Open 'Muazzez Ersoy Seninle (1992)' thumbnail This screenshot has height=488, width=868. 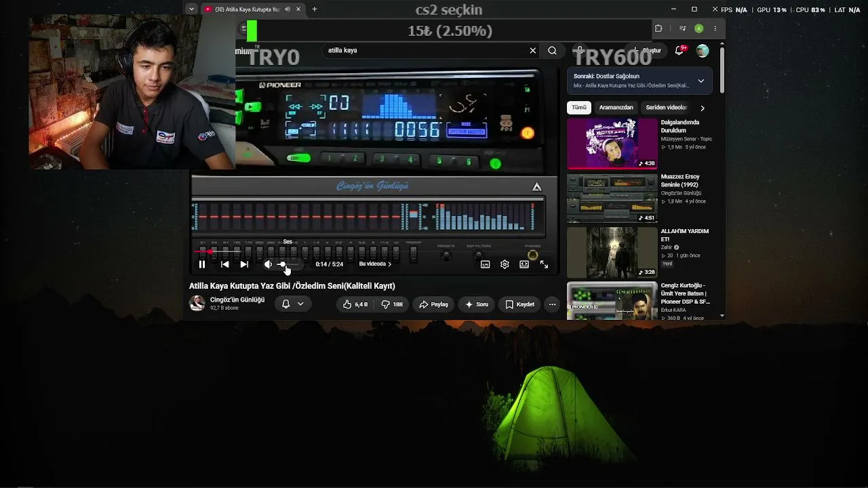(x=612, y=198)
